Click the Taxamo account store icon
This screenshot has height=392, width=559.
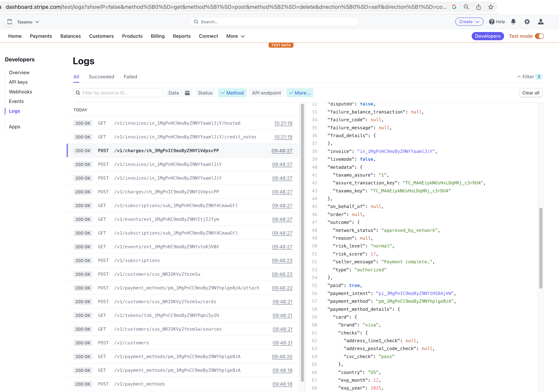10,22
